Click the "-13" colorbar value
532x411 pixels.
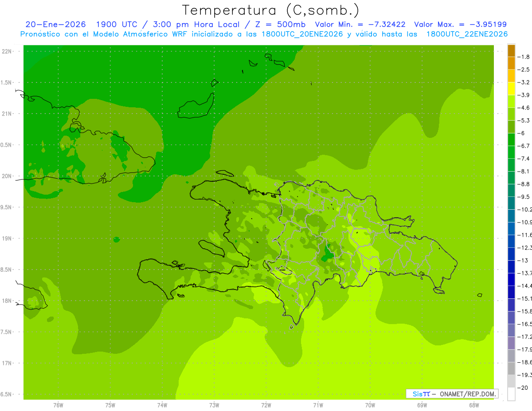pyautogui.click(x=523, y=260)
